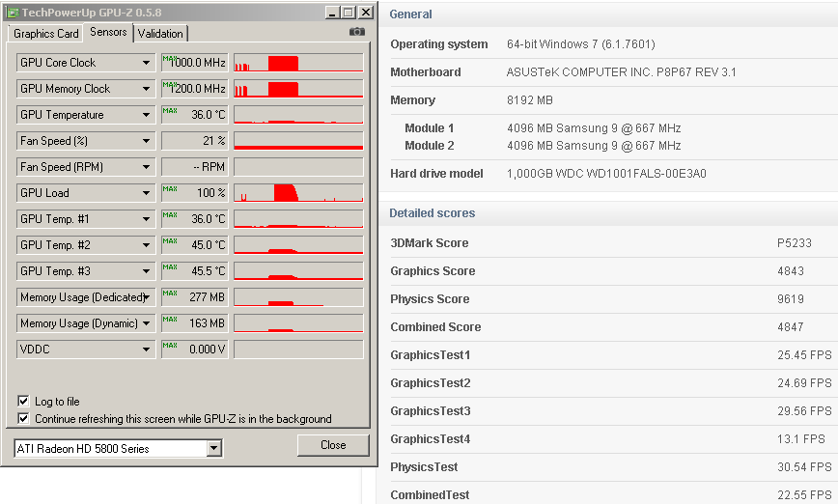The width and height of the screenshot is (838, 504).
Task: Select the Sensors tab
Action: pos(108,32)
